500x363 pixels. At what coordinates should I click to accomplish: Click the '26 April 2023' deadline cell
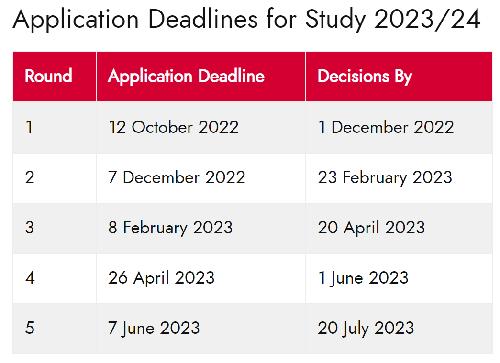coord(201,278)
